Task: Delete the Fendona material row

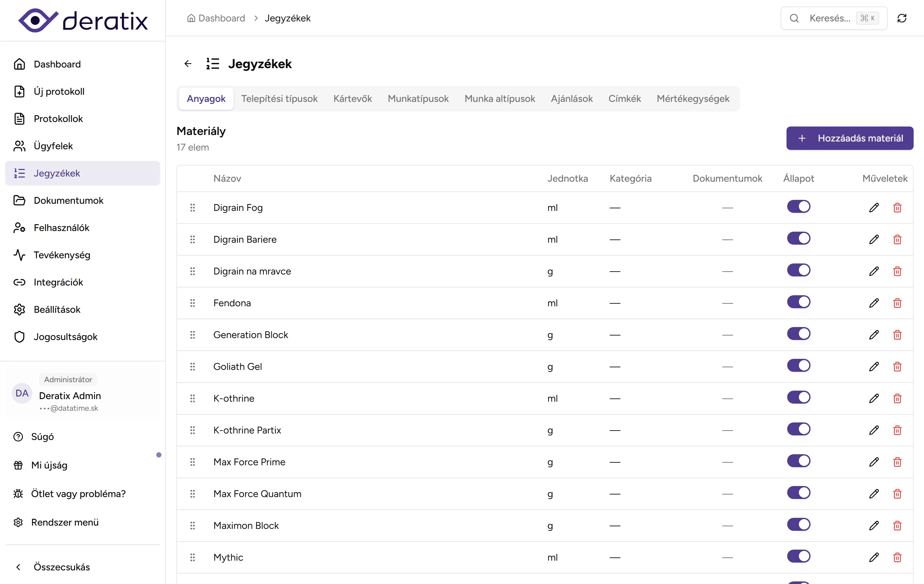Action: point(897,303)
